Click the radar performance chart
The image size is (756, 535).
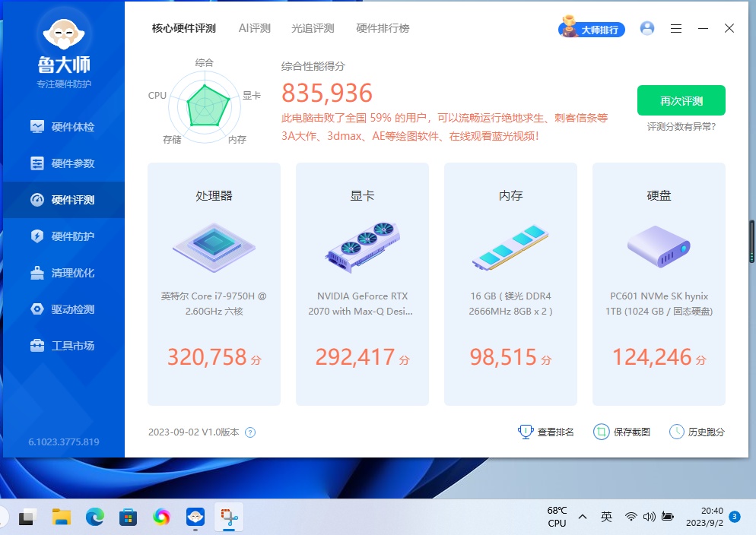[x=205, y=107]
